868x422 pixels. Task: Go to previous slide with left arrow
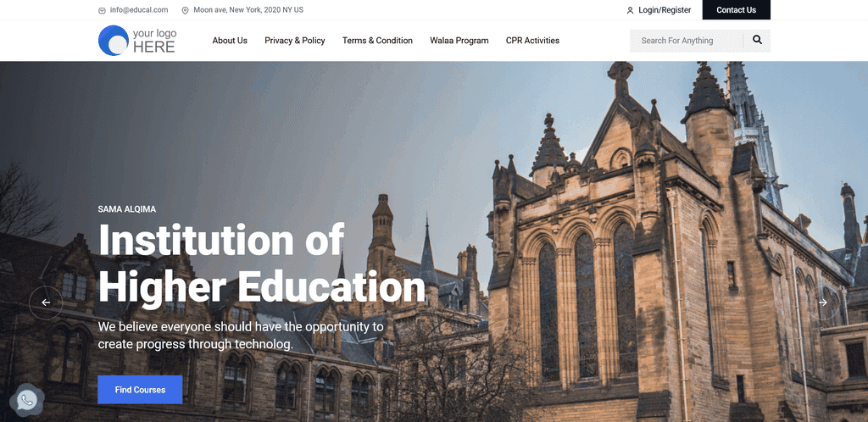coord(46,303)
